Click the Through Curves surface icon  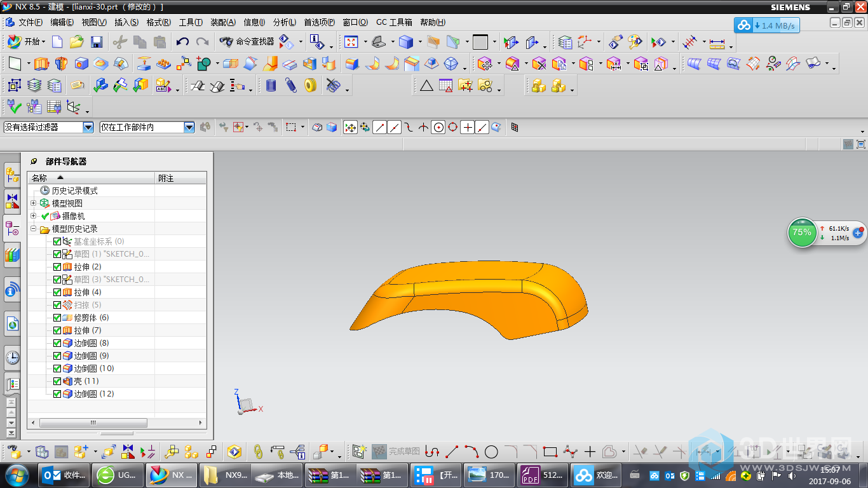(x=695, y=64)
